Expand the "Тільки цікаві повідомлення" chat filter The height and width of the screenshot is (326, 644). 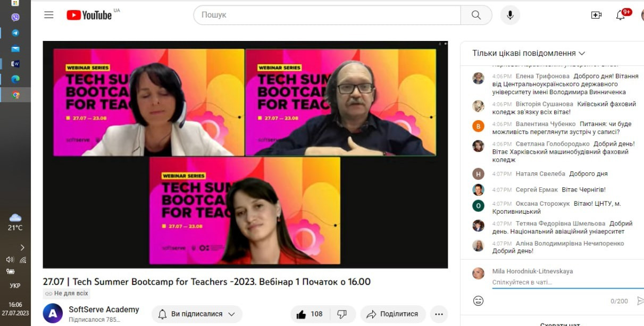point(529,53)
